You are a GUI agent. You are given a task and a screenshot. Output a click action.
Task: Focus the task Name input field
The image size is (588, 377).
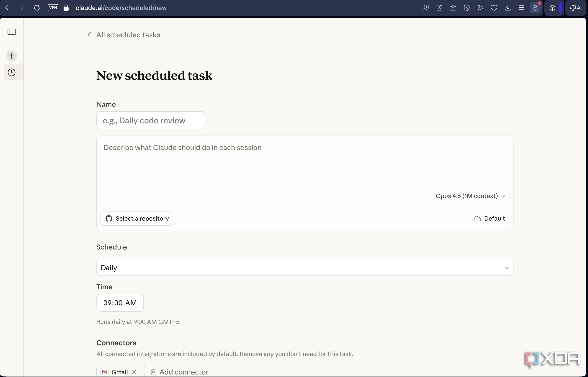point(151,120)
